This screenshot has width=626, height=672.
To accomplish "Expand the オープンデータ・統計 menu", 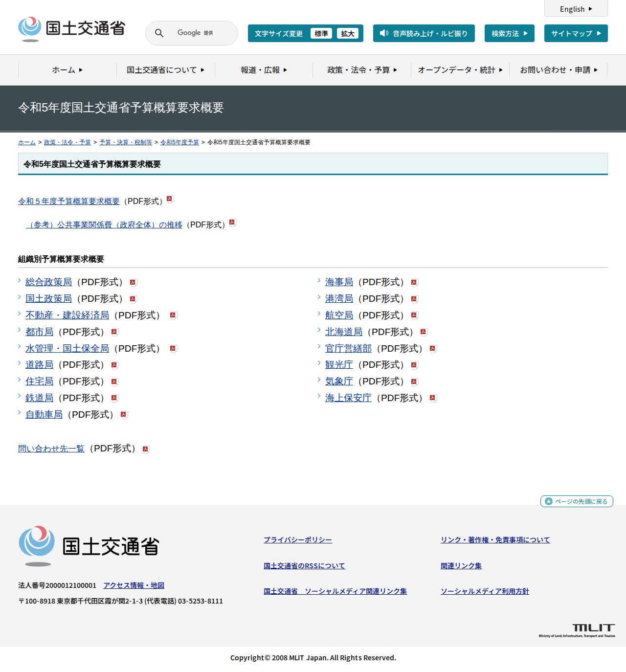I will (x=459, y=70).
